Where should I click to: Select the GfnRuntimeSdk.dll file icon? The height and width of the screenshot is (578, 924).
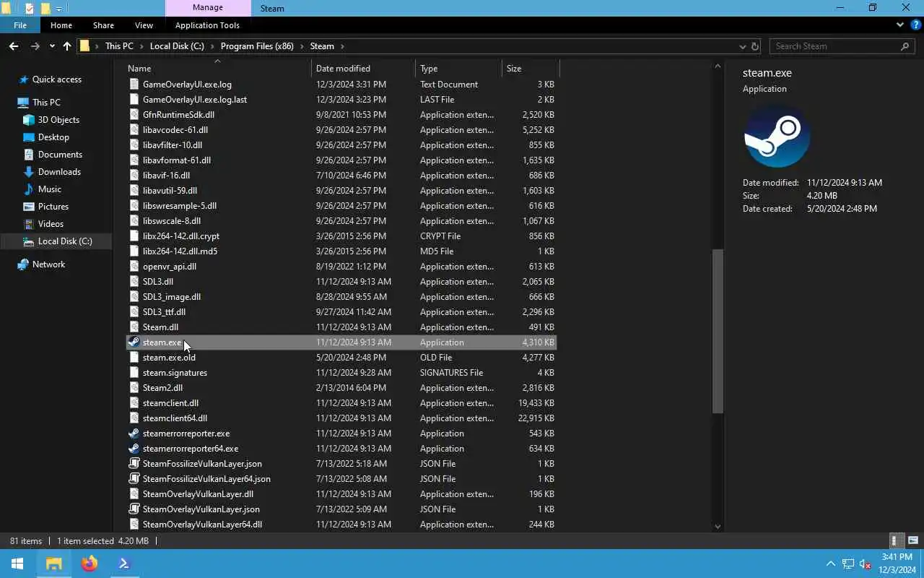(134, 115)
